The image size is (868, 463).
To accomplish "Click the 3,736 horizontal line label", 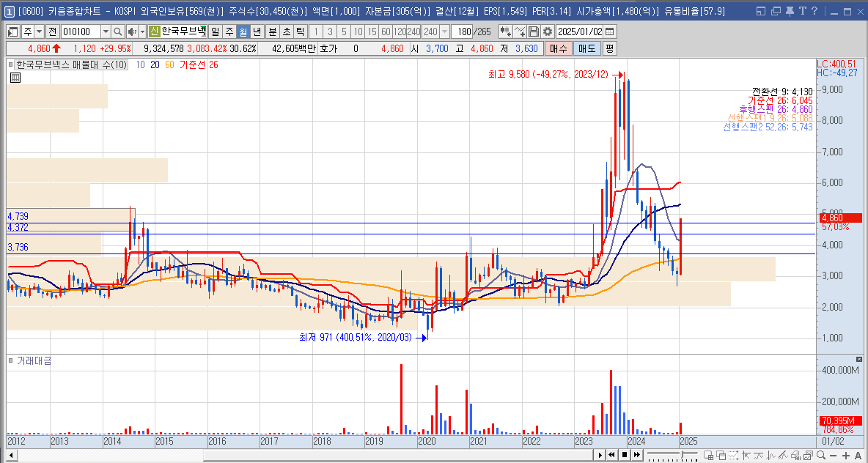I will [x=18, y=248].
